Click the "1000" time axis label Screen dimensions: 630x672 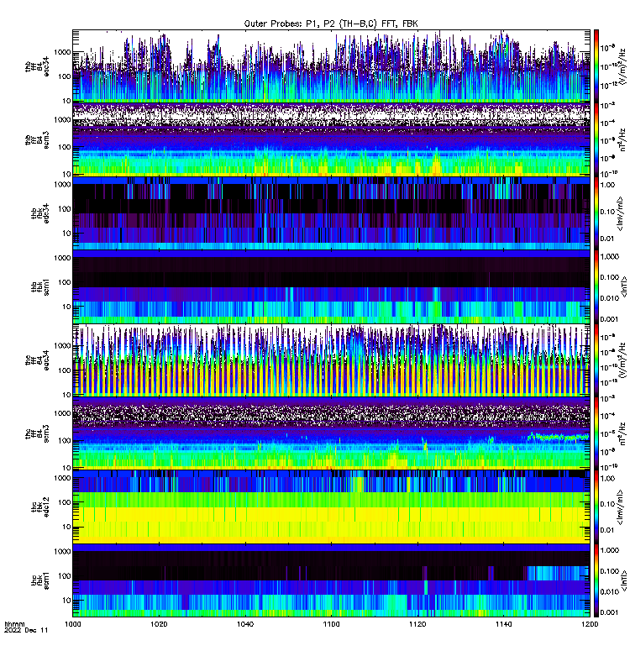click(x=72, y=624)
